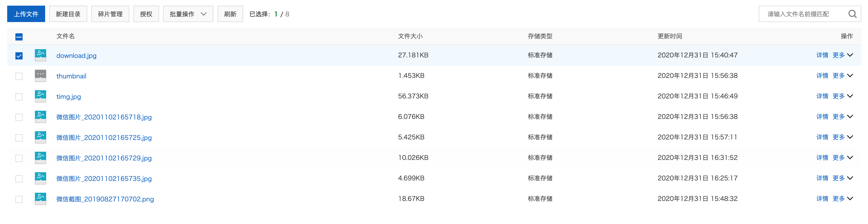Uncheck the download.jpg row checkbox
This screenshot has height=224, width=868.
19,55
